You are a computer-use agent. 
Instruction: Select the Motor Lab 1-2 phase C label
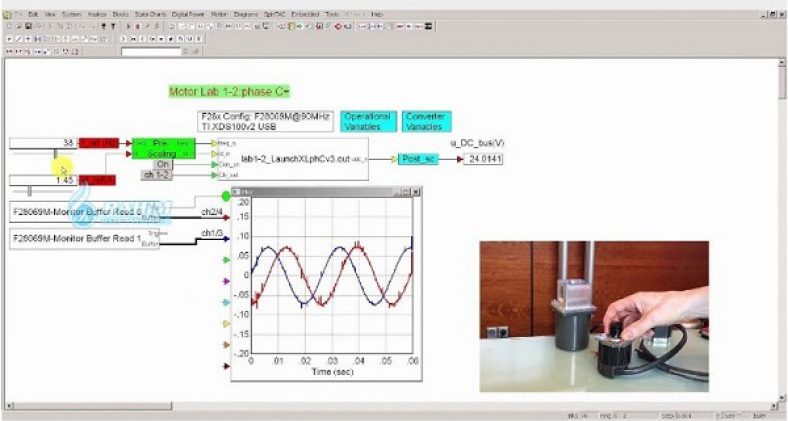point(229,91)
